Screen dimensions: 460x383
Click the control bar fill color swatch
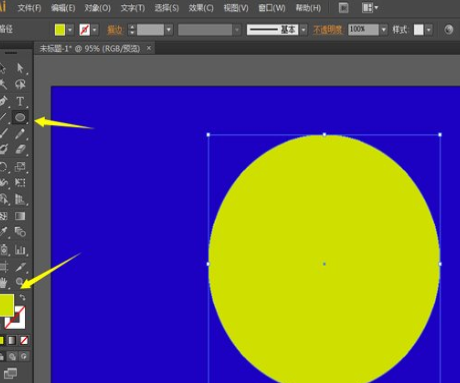60,30
